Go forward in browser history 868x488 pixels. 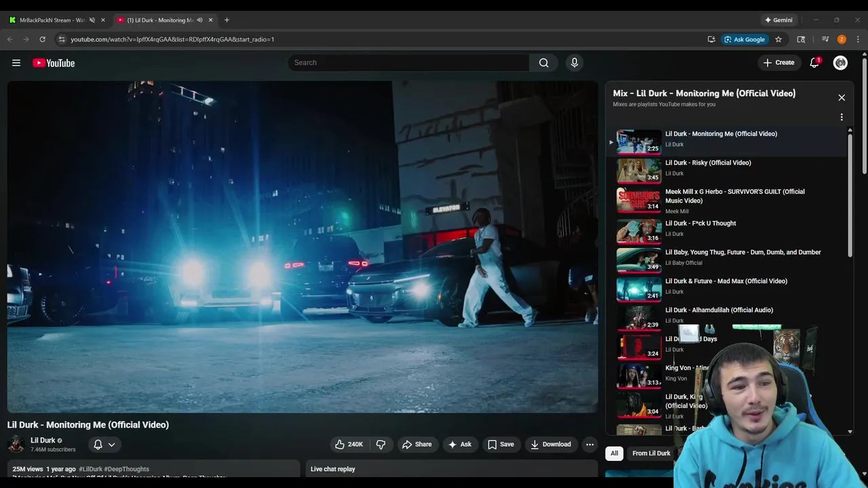[x=26, y=39]
